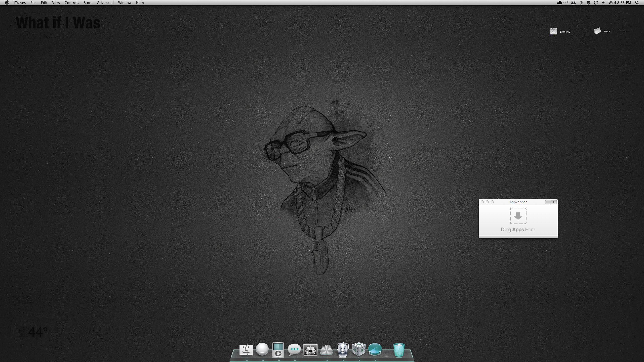Click the AppZapper window title bar
Screen dimensions: 644x362
pyautogui.click(x=518, y=202)
